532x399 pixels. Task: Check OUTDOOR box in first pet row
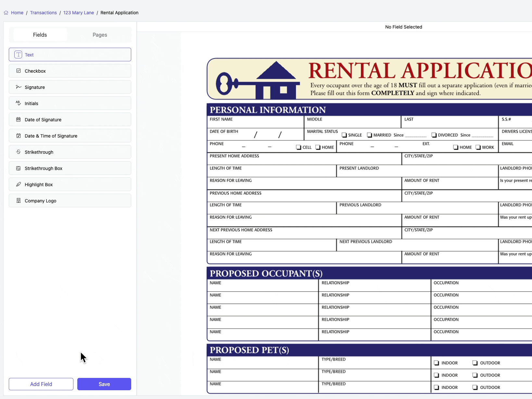475,363
